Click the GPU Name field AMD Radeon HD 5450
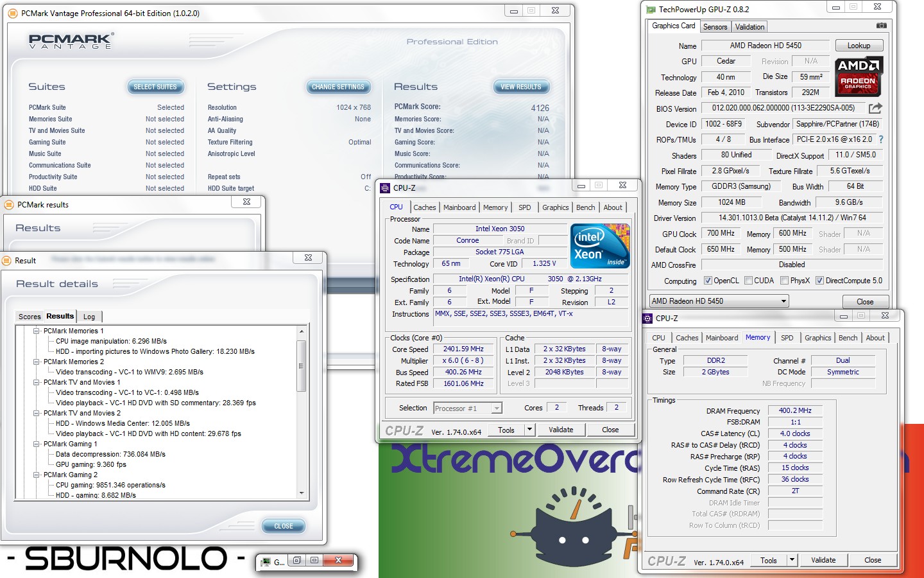Screen dimensions: 924x578 [766, 46]
